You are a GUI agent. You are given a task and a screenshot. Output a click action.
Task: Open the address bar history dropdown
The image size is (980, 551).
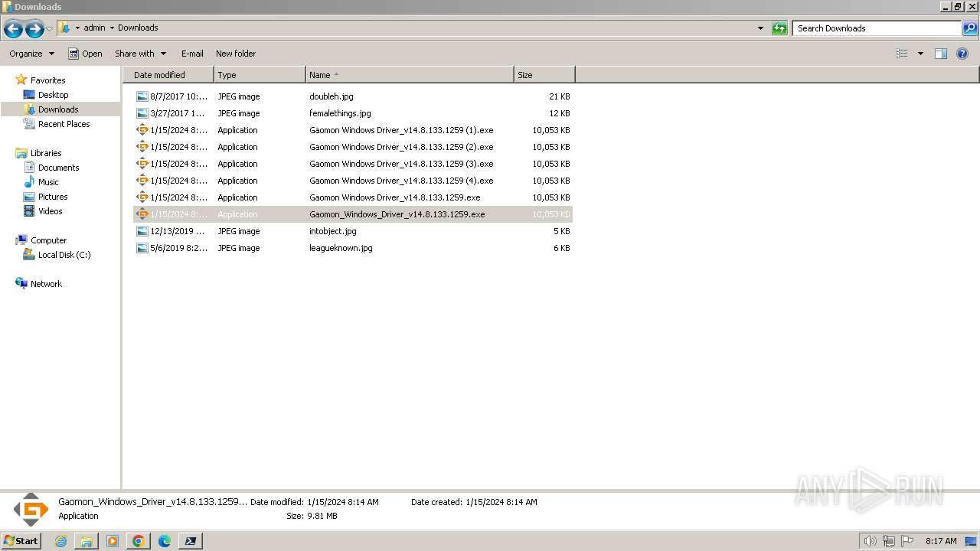tap(760, 28)
